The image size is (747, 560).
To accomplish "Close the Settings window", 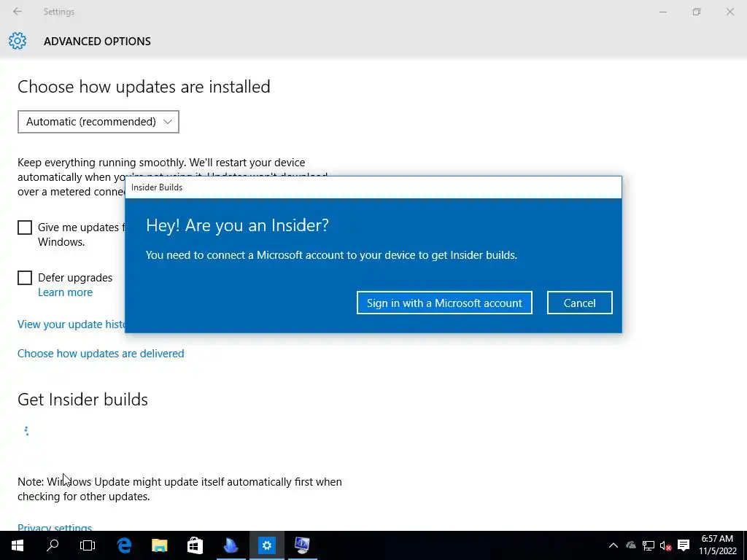I will tap(729, 12).
